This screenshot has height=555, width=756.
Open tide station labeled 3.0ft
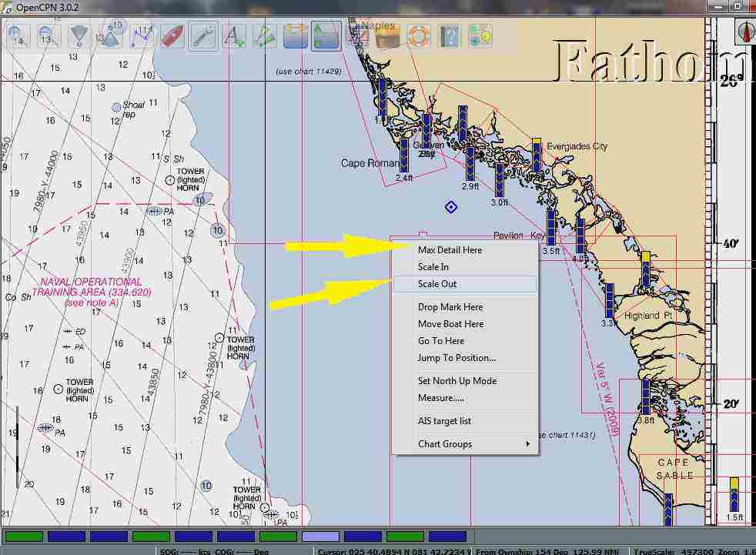[500, 180]
